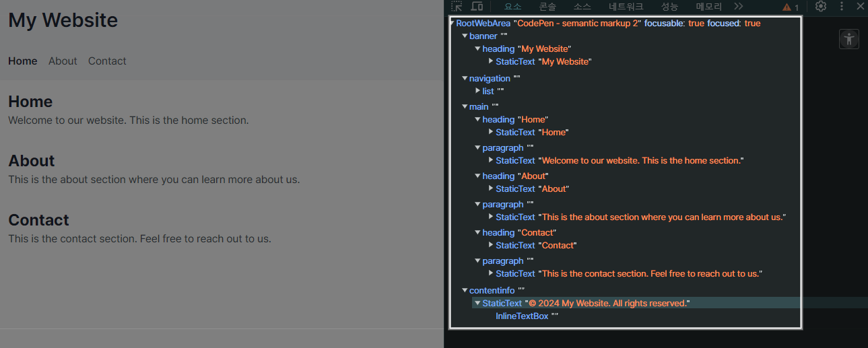
Task: Open the 네트워크 tab
Action: coord(626,7)
